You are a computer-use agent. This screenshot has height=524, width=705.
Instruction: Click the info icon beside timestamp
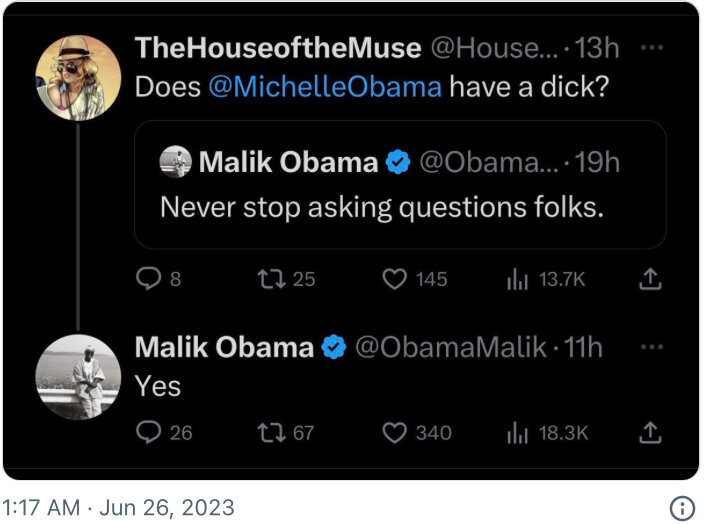(681, 507)
